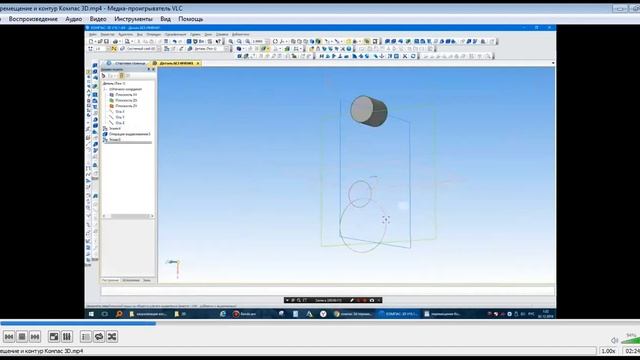
Task: Click Open file icon in KOMPAS toolbar
Action: [x=100, y=41]
